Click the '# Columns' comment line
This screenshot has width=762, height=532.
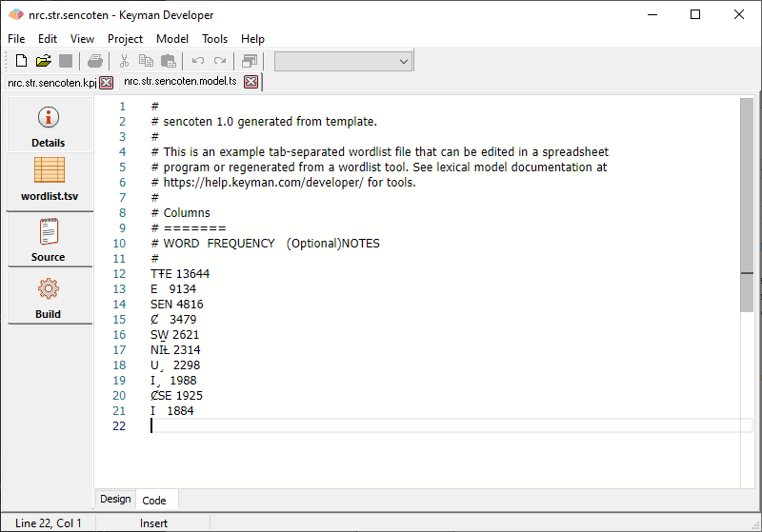(181, 212)
